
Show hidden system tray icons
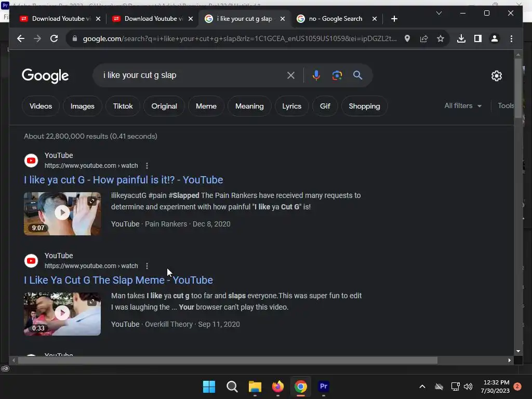pos(422,387)
